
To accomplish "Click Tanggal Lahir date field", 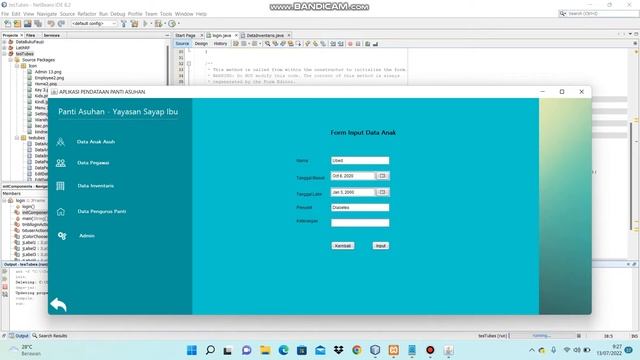I will [x=353, y=192].
